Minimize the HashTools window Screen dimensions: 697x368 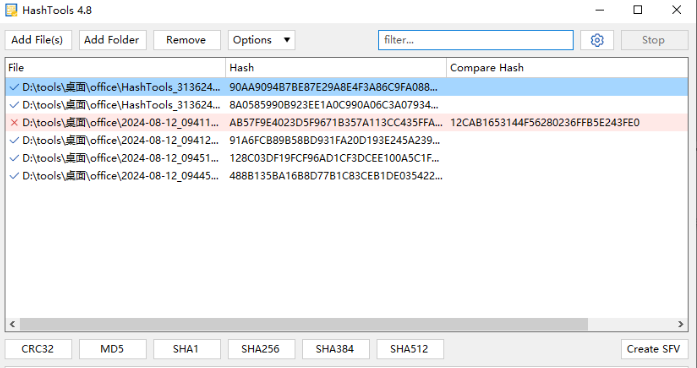click(600, 10)
